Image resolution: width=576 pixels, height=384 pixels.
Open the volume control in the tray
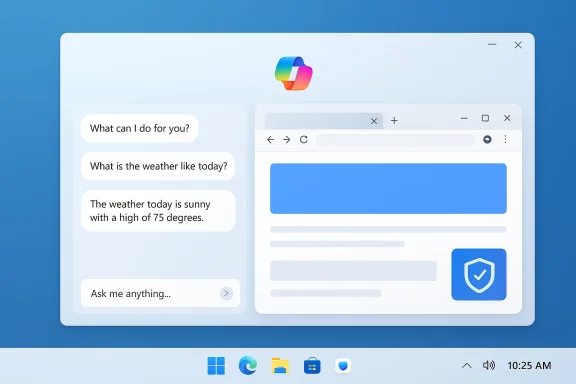click(x=489, y=365)
